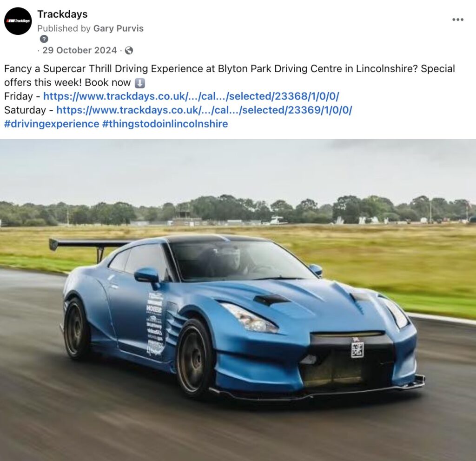Click the blue side mirror on car
This screenshot has height=461, width=476.
[x=147, y=276]
